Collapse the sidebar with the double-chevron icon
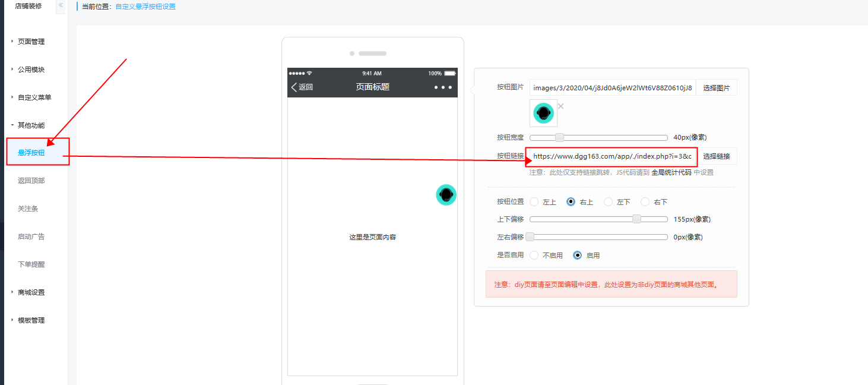This screenshot has height=385, width=868. point(61,5)
